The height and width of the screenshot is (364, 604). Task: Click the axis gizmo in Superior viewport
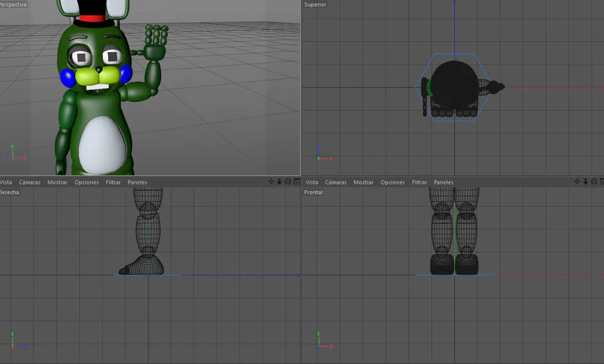coord(324,153)
